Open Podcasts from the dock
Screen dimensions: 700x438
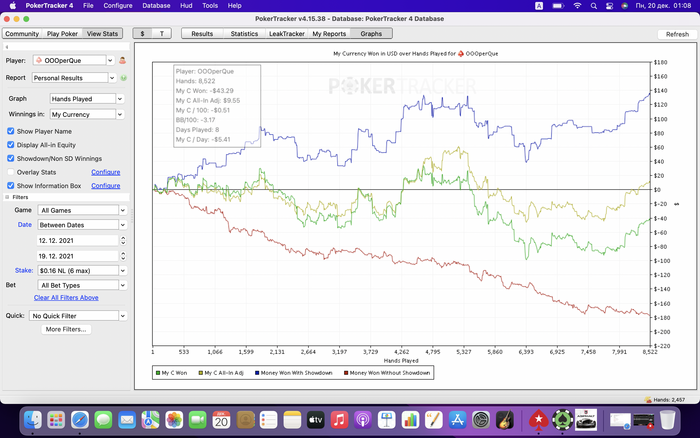[363, 420]
